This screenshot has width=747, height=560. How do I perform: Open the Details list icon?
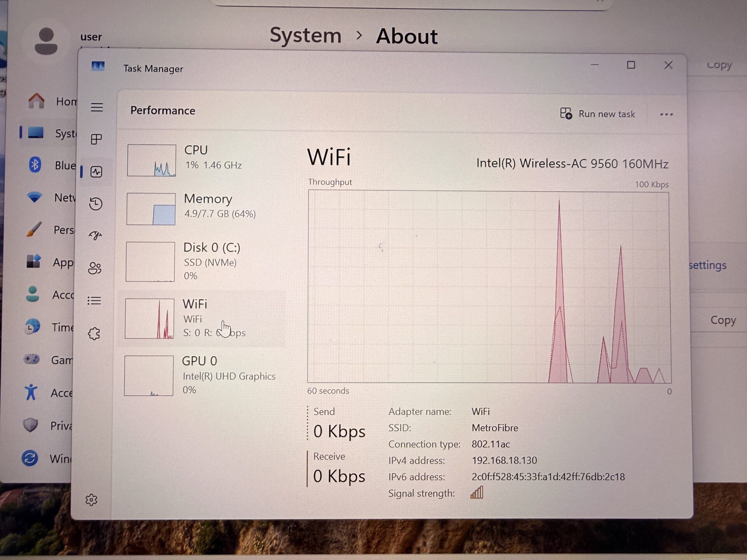click(95, 301)
